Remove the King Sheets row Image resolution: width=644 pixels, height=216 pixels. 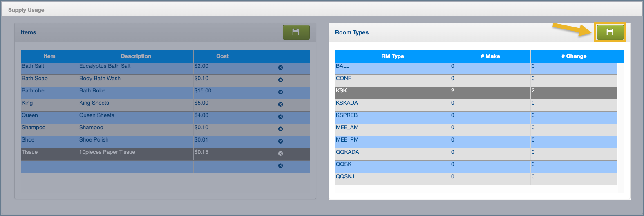(280, 105)
